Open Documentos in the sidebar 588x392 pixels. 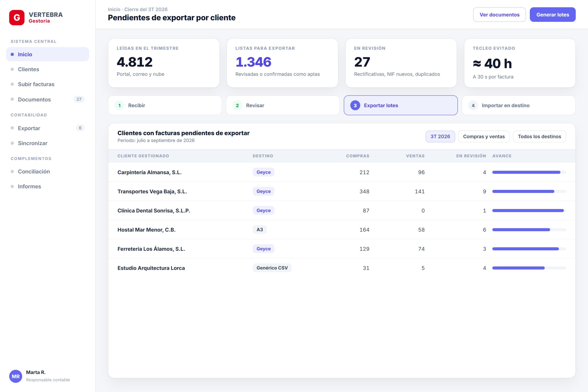pyautogui.click(x=48, y=99)
